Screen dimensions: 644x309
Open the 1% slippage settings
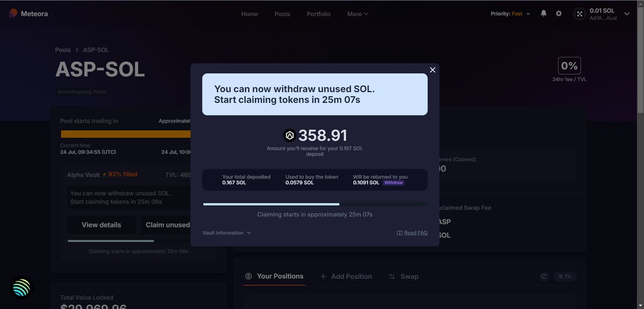(x=565, y=277)
